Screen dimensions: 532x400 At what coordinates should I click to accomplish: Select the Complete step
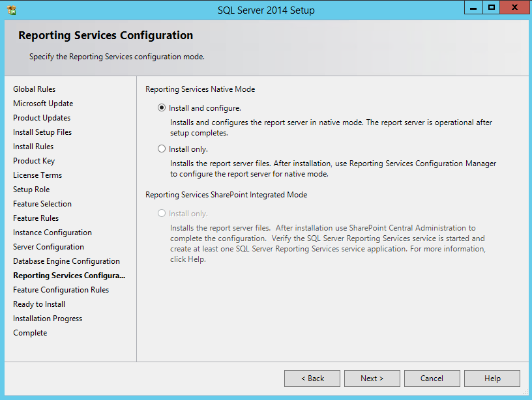29,332
